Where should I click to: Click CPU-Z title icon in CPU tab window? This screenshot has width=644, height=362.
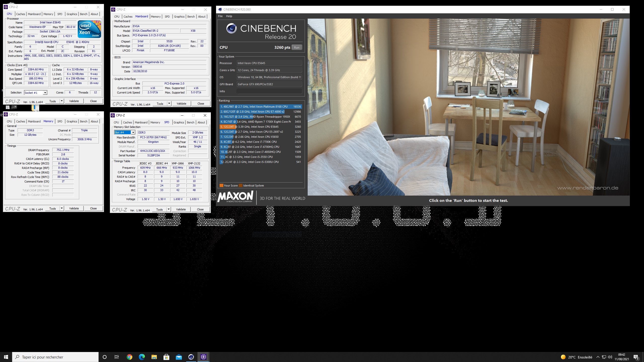point(6,7)
